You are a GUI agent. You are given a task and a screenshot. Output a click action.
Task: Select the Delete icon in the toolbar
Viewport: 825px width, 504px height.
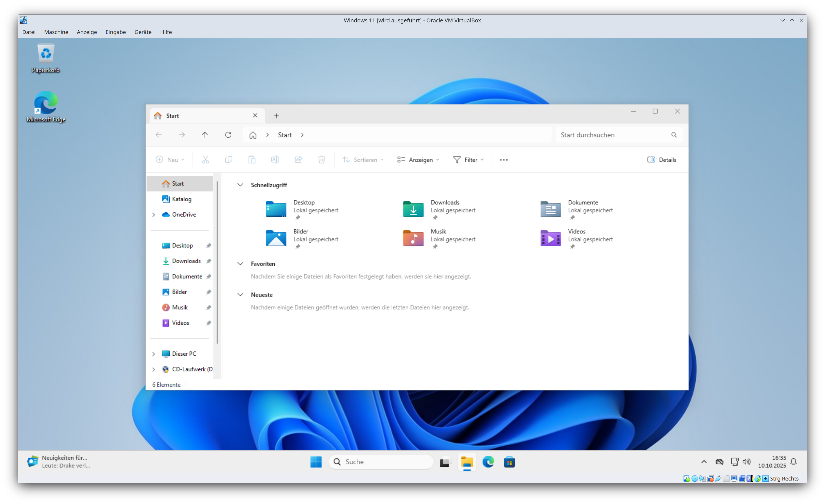(x=321, y=160)
